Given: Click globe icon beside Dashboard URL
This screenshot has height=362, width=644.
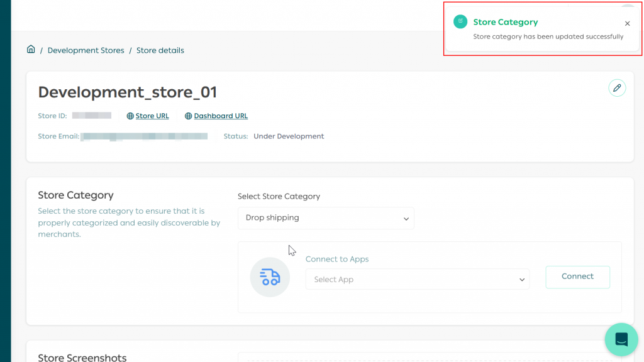Looking at the screenshot, I should pos(189,116).
